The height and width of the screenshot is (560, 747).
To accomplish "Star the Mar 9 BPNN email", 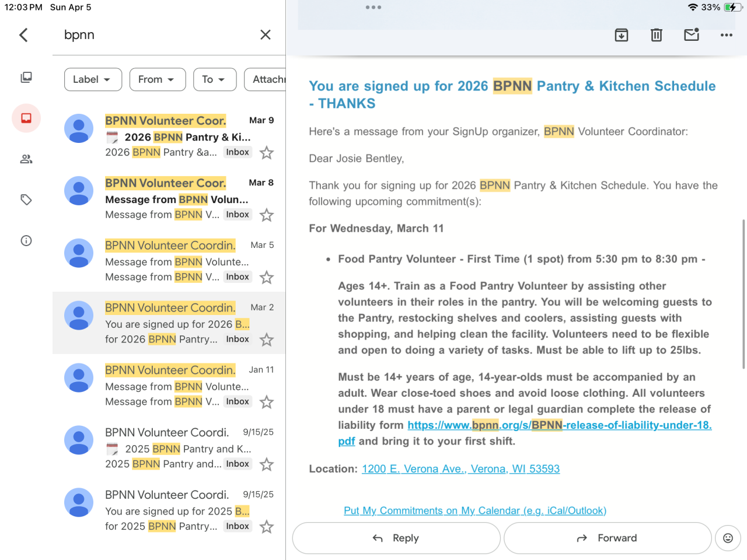I will point(267,153).
